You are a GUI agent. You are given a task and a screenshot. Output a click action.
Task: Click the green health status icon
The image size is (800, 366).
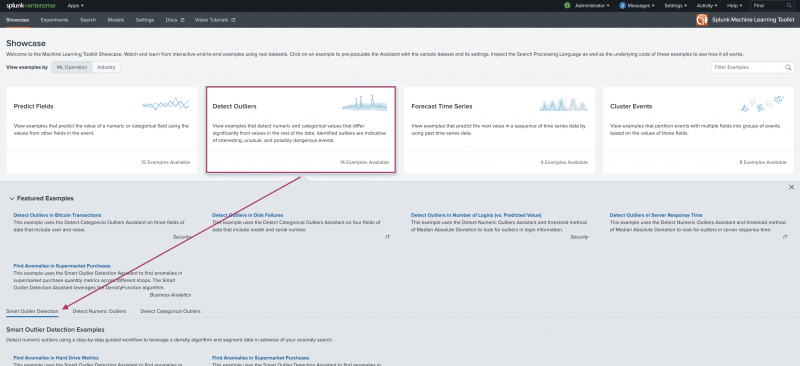click(x=567, y=6)
